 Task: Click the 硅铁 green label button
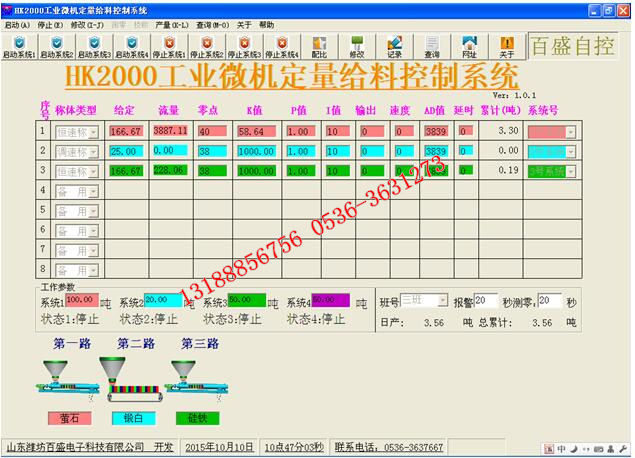tap(197, 418)
